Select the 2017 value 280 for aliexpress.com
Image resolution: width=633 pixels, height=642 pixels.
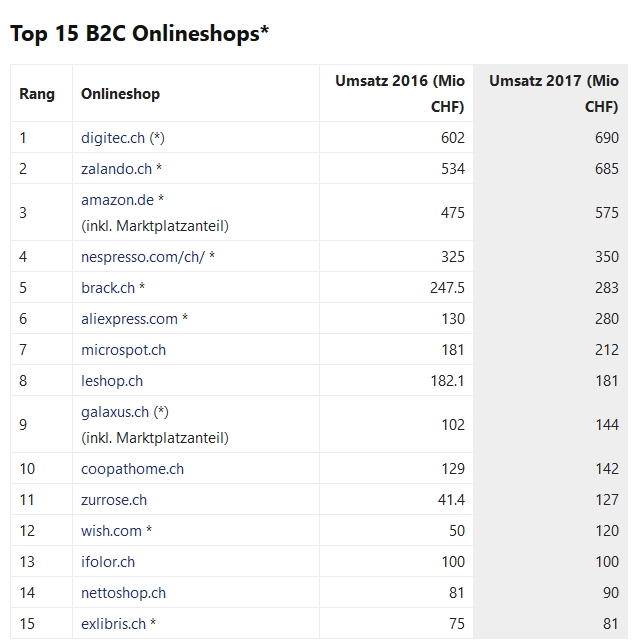pos(607,319)
